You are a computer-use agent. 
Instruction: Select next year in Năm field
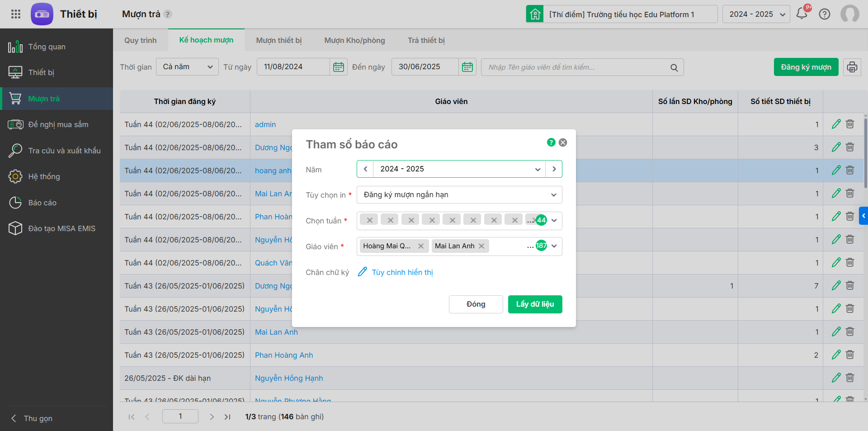(554, 169)
